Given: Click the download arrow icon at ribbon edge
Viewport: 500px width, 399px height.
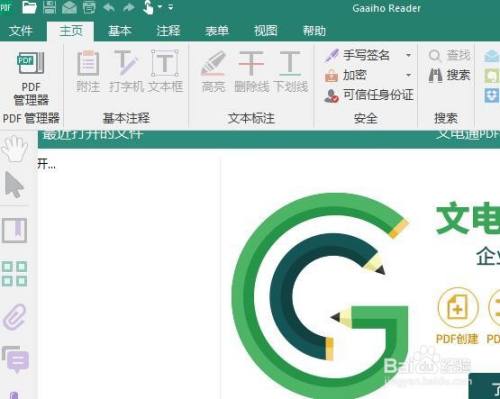Looking at the screenshot, I should tap(492, 96).
